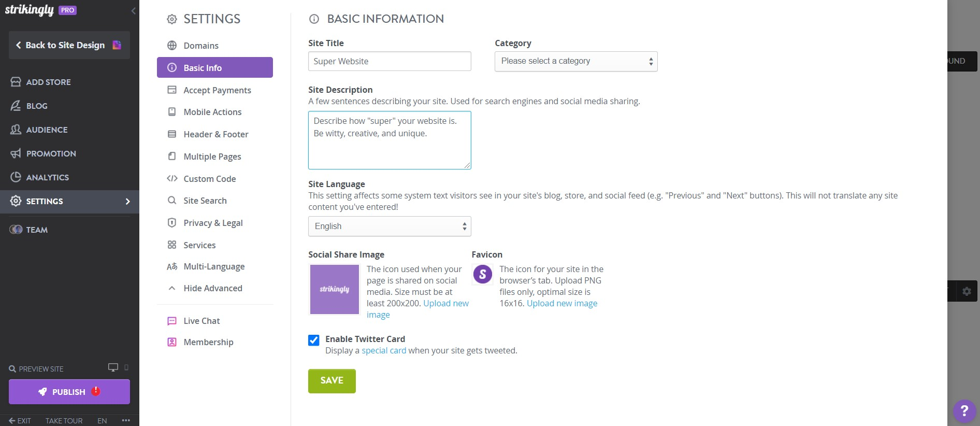Screen dimensions: 980x426
Task: Collapse the sidebar with top arrow
Action: (x=133, y=10)
